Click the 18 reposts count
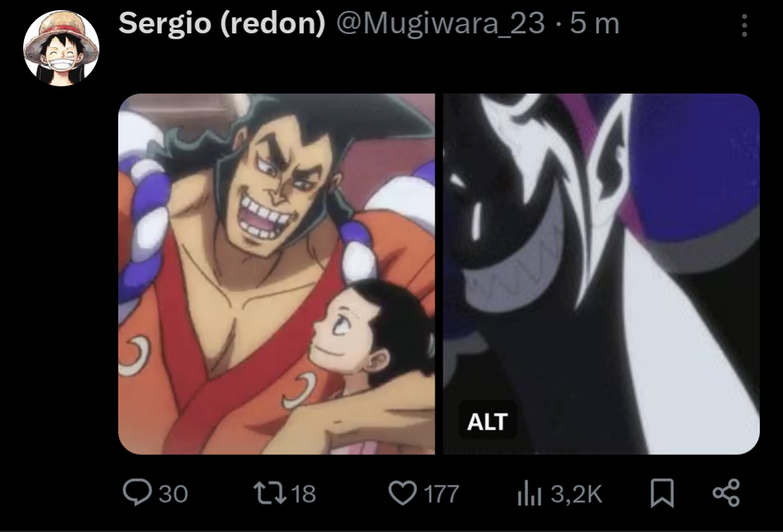 tap(303, 494)
